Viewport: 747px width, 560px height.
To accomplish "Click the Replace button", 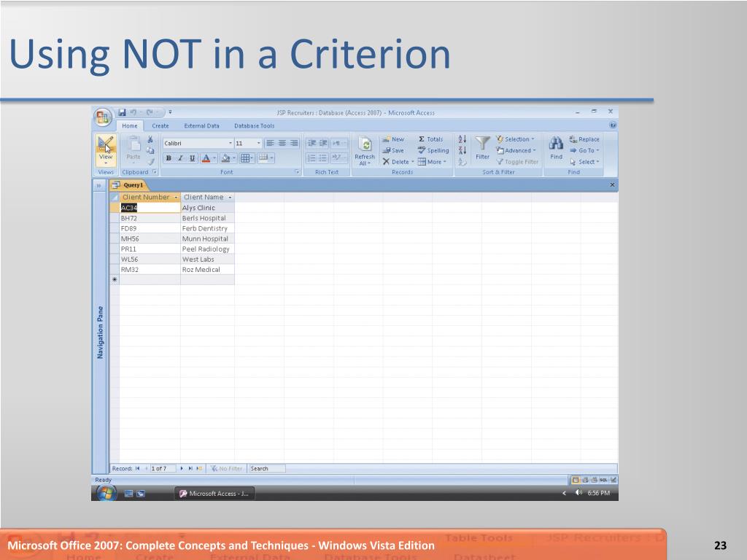I will (x=584, y=139).
